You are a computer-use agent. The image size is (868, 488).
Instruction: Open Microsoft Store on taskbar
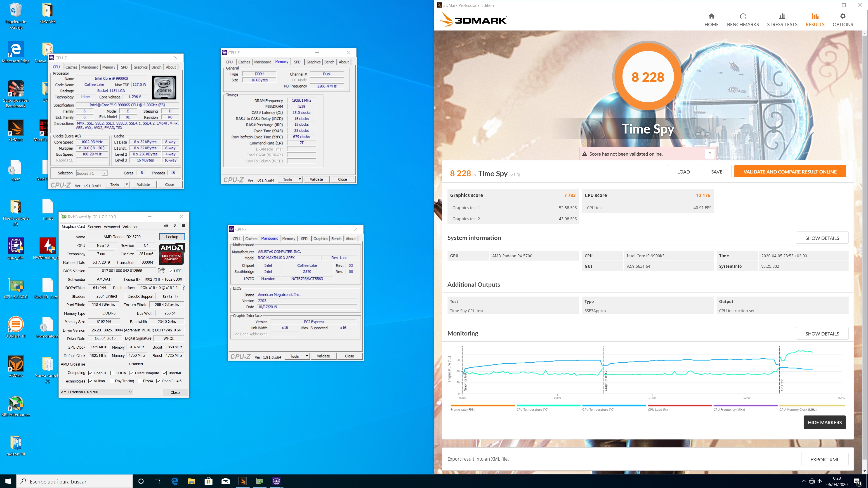pyautogui.click(x=208, y=481)
